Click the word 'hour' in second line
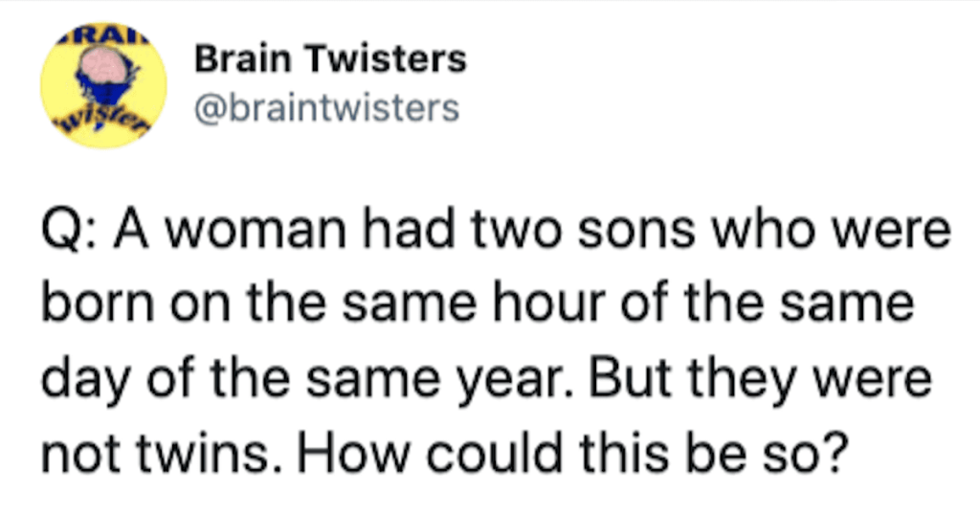Viewport: 980px width, 514px height. point(548,302)
